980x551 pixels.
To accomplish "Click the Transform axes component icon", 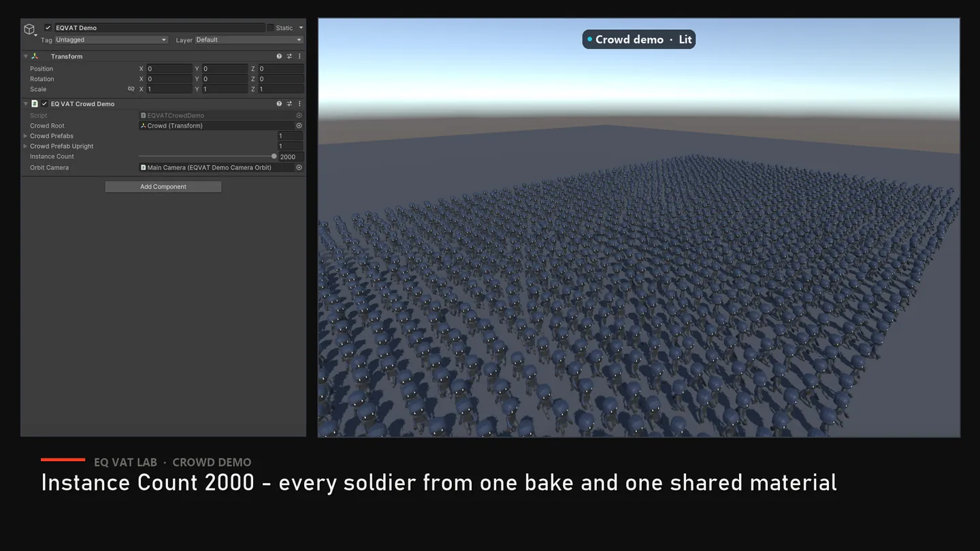I will click(x=35, y=56).
